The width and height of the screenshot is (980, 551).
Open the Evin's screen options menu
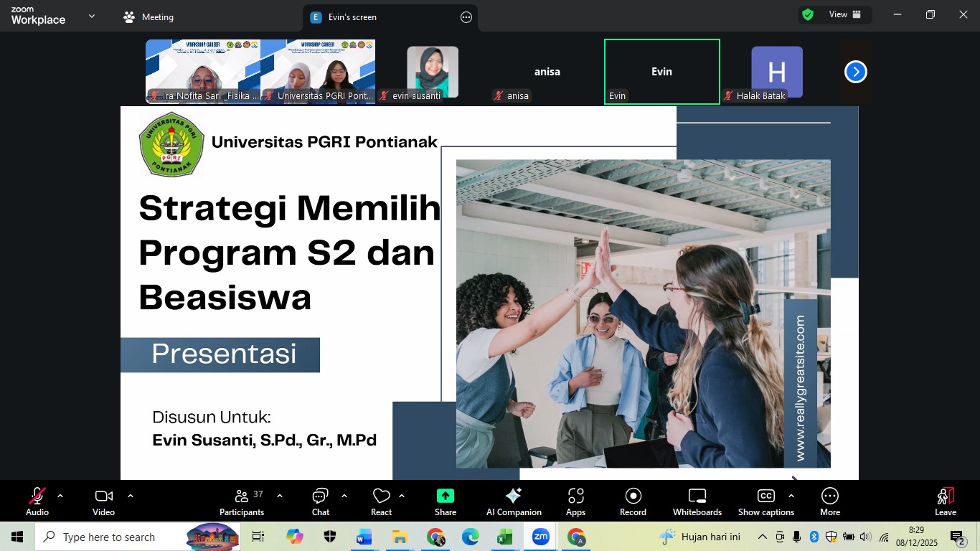pyautogui.click(x=466, y=17)
